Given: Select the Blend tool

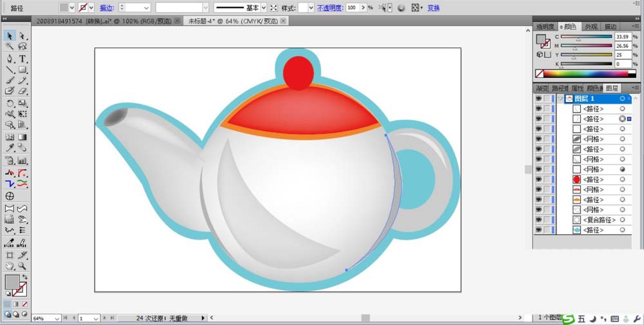Looking at the screenshot, I should [x=23, y=148].
